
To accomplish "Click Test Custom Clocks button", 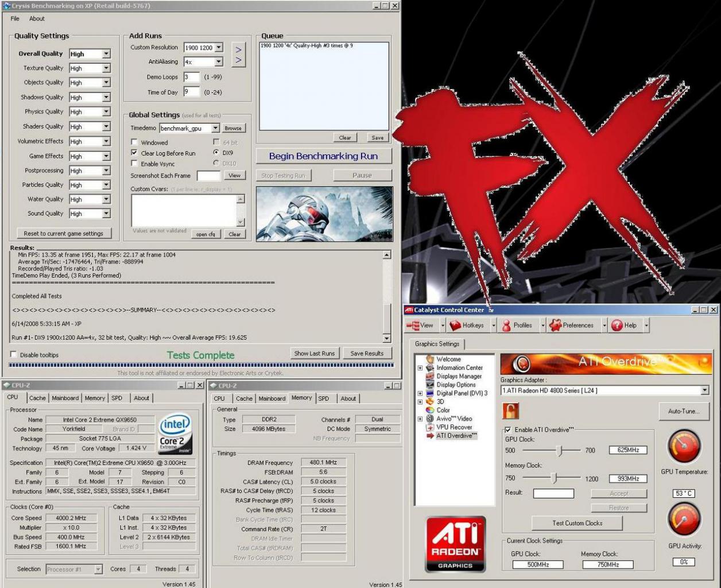I will pyautogui.click(x=577, y=523).
